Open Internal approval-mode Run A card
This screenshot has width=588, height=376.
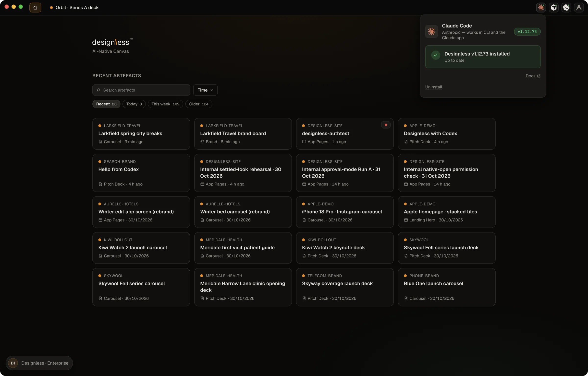[345, 173]
